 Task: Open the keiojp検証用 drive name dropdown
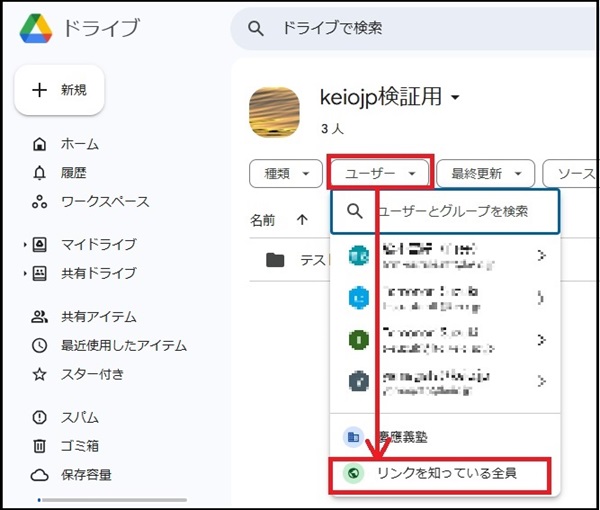390,98
